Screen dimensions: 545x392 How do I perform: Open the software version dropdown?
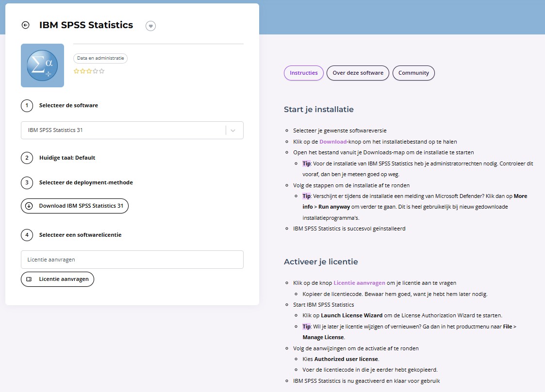132,131
